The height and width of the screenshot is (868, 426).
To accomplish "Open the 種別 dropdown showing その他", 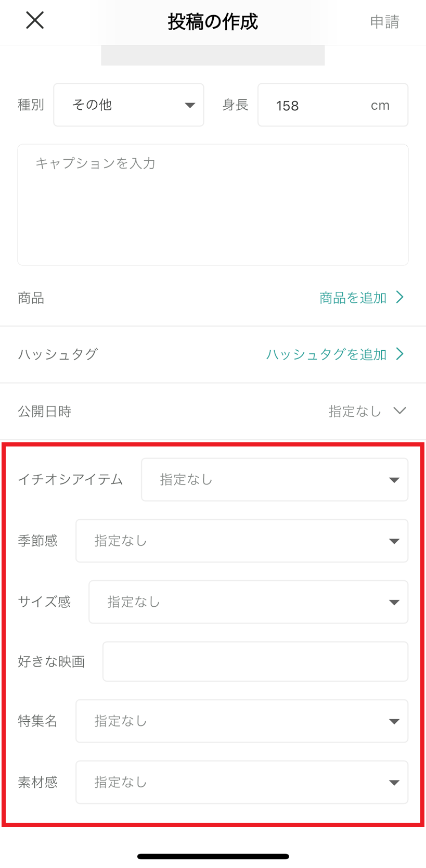I will point(128,105).
